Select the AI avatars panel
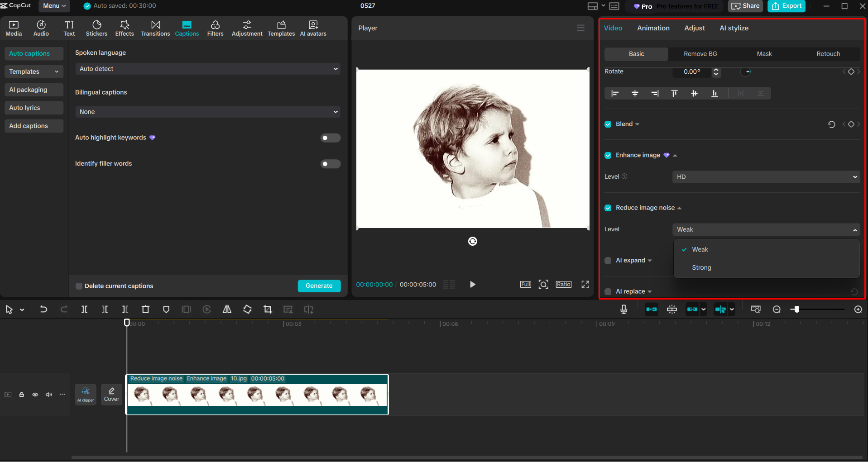 [x=313, y=28]
